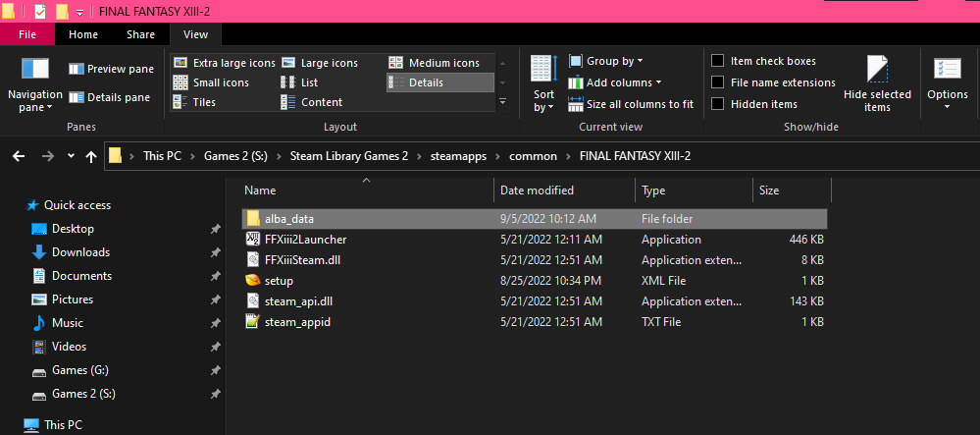980x435 pixels.
Task: Select the alba_data folder
Action: tap(289, 218)
